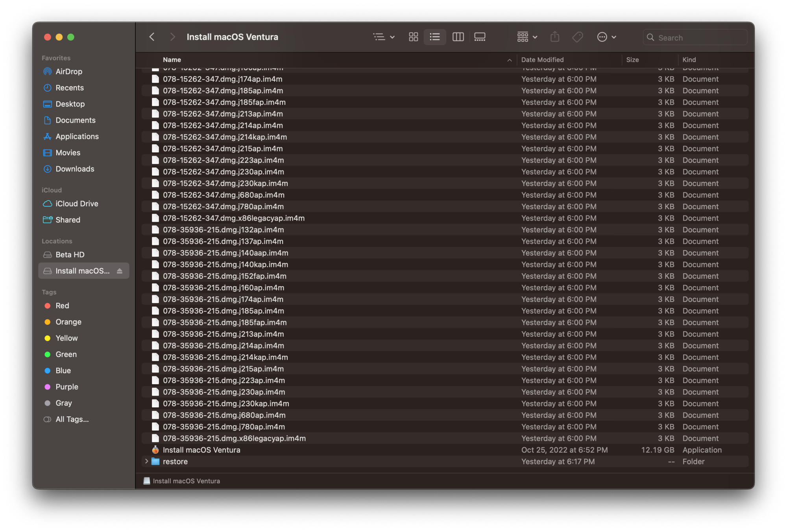This screenshot has height=532, width=787.
Task: Expand the restore folder disclosure triangle
Action: tap(146, 461)
